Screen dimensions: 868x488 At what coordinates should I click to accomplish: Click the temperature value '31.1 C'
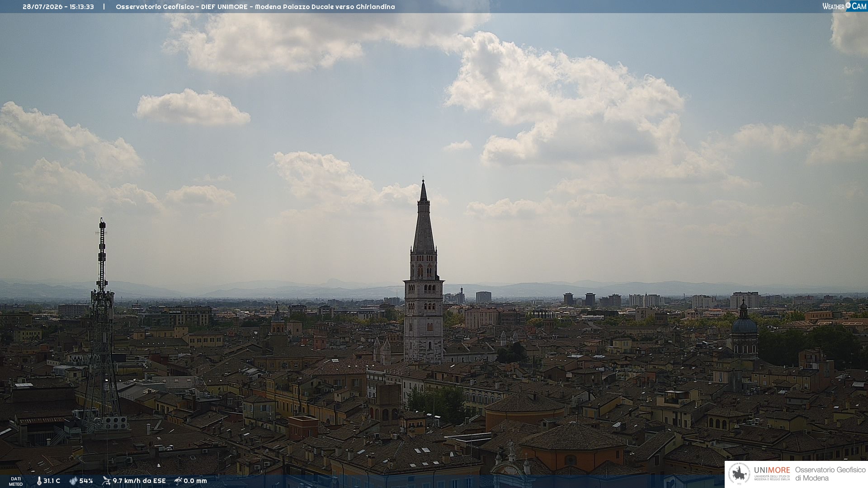point(52,481)
